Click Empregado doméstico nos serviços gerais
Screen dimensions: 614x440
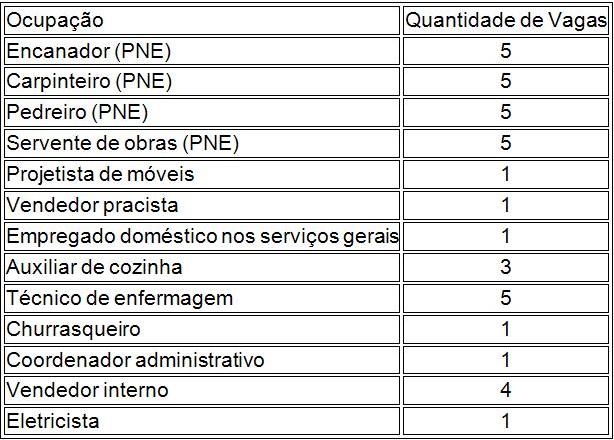coord(202,236)
